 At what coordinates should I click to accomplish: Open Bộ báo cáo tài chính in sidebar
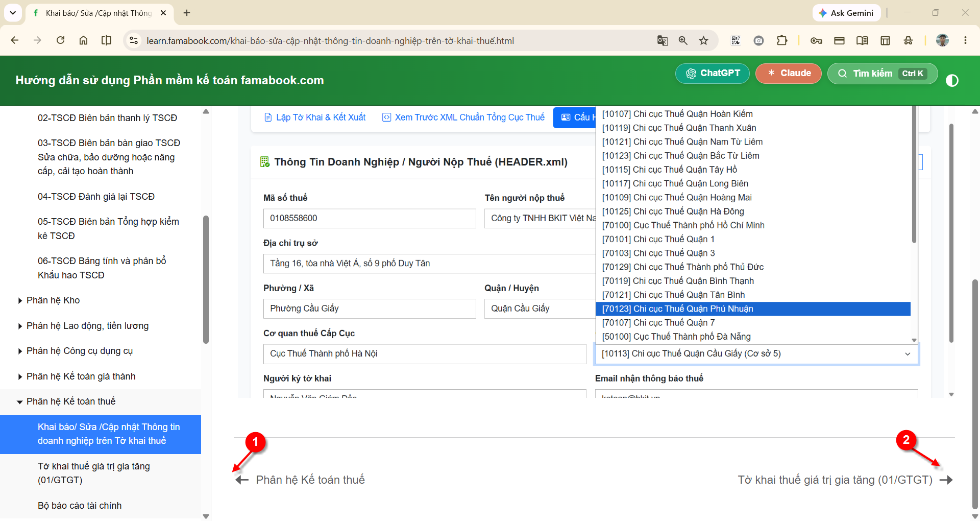[80, 506]
